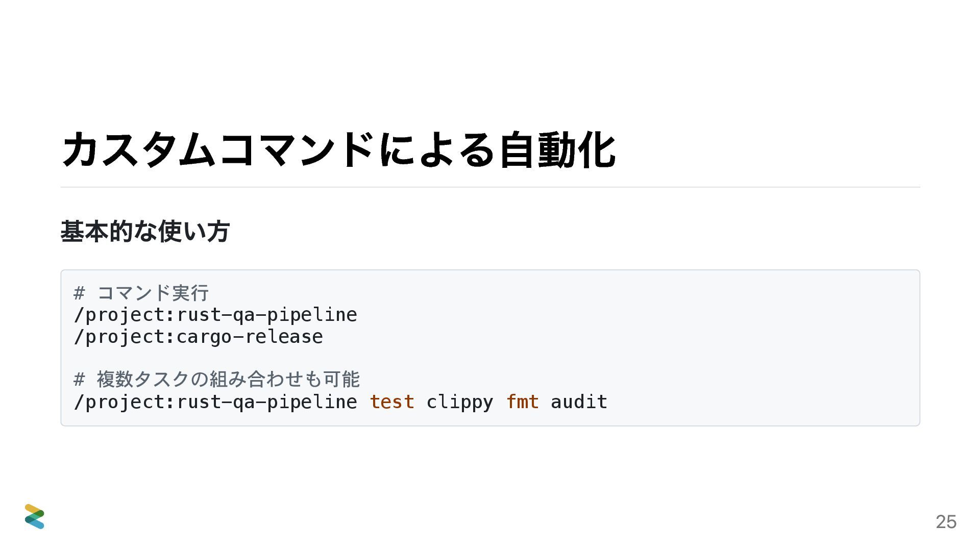This screenshot has height=551, width=980.
Task: Click the comment 複数タスクの組み合わせも可能
Action: tap(228, 379)
